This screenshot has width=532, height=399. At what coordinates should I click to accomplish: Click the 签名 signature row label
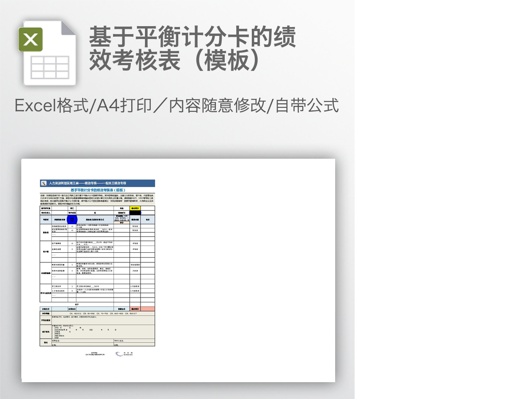(46, 343)
